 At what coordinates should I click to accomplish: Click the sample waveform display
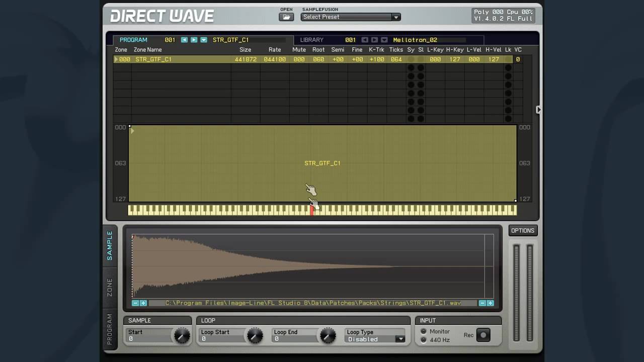(313, 266)
